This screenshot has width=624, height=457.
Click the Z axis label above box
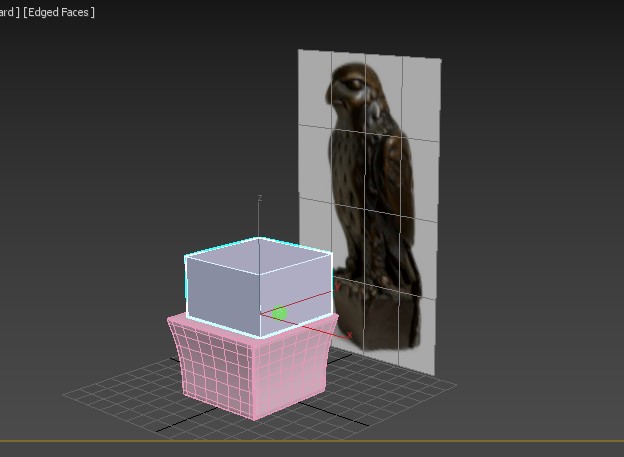click(260, 198)
